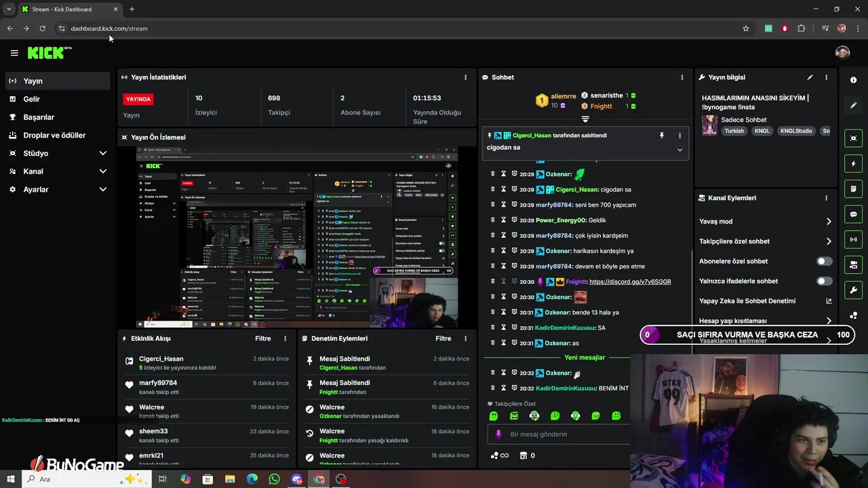Open Yayın bilgisi panel three-dot menu
The image size is (868, 488).
click(x=826, y=77)
